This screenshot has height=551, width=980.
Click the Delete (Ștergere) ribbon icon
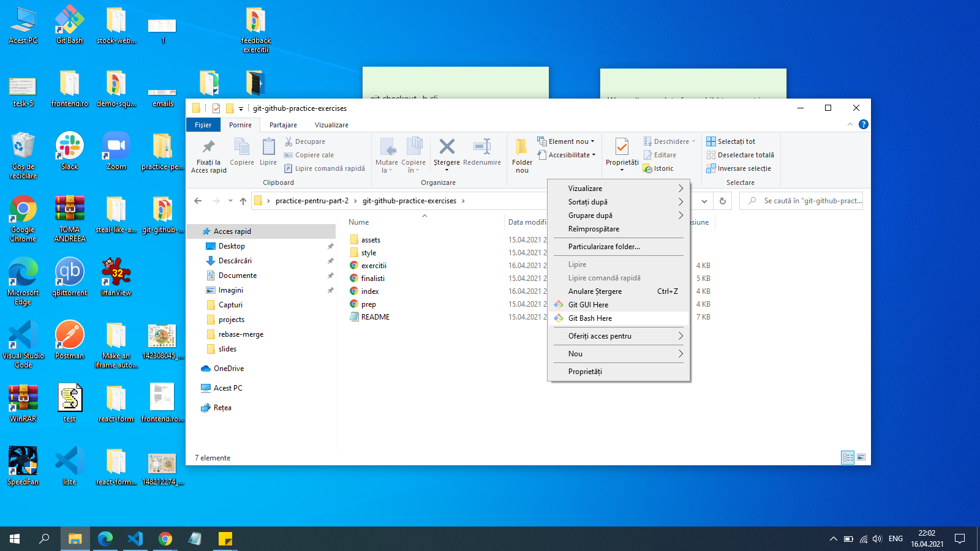pyautogui.click(x=447, y=148)
